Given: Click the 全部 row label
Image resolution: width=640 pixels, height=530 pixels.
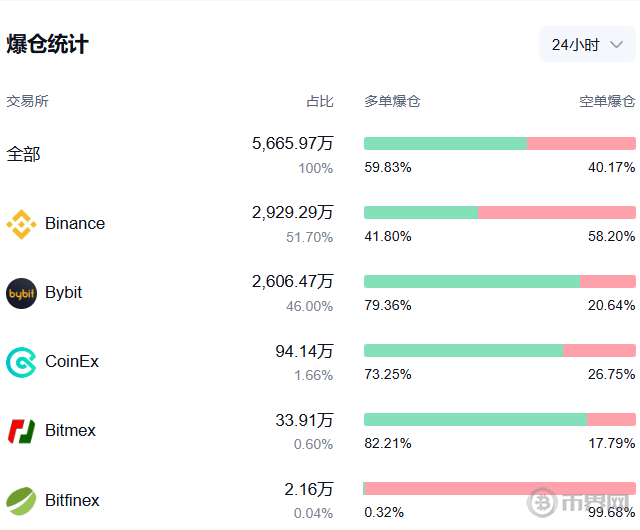Looking at the screenshot, I should (23, 155).
